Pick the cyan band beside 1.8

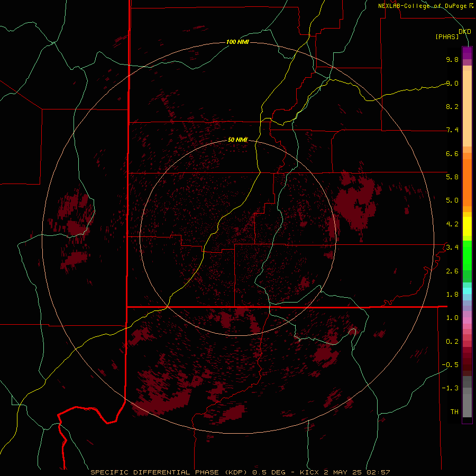coord(467,291)
